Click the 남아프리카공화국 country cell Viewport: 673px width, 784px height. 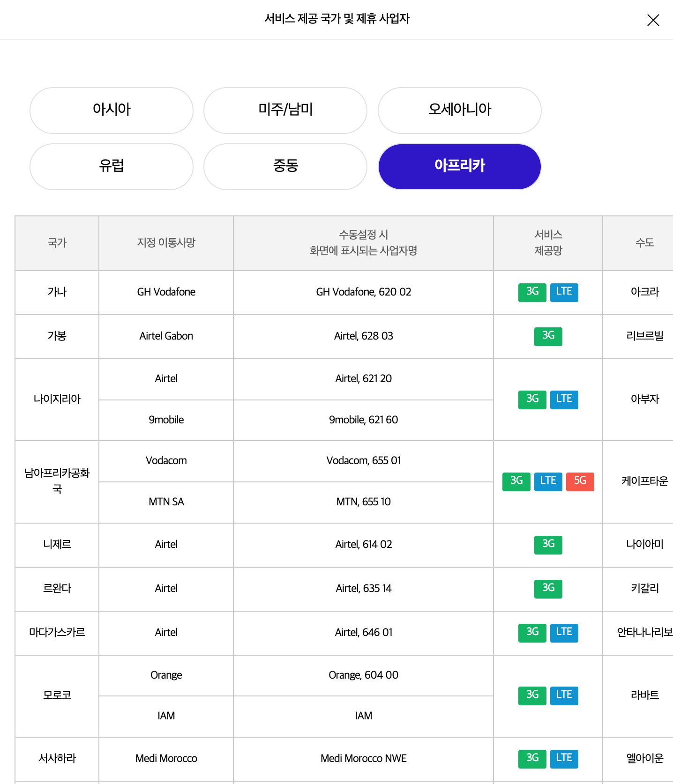click(x=57, y=482)
